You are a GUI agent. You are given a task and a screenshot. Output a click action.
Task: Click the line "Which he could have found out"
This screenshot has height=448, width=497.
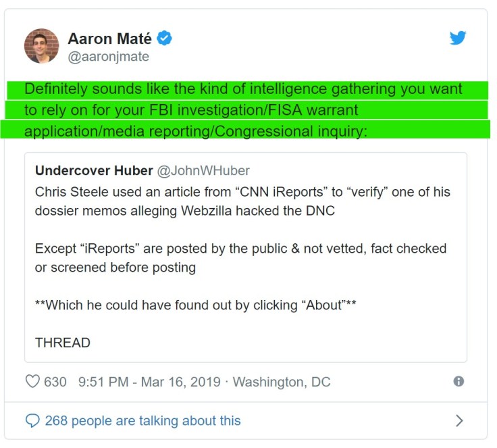click(x=196, y=305)
